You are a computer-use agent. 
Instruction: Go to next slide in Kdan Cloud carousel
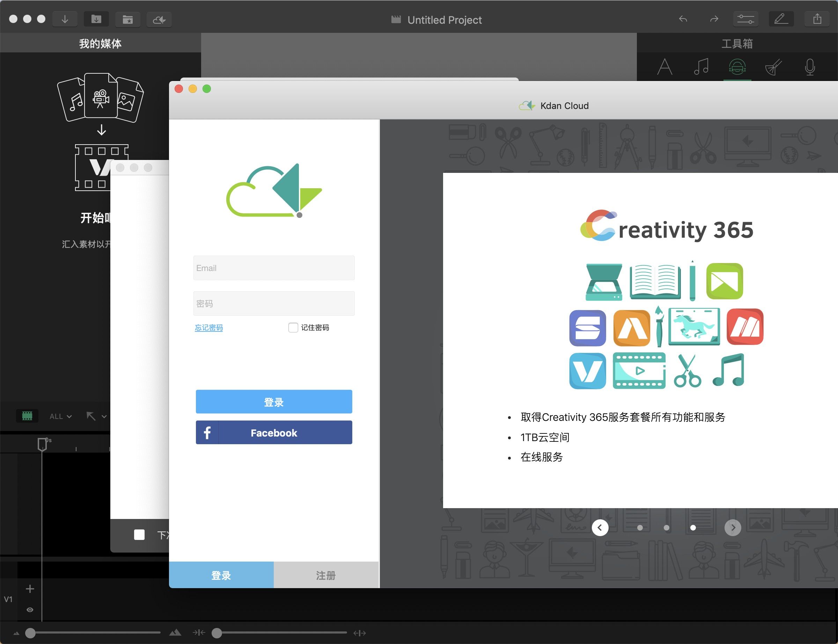(x=733, y=528)
